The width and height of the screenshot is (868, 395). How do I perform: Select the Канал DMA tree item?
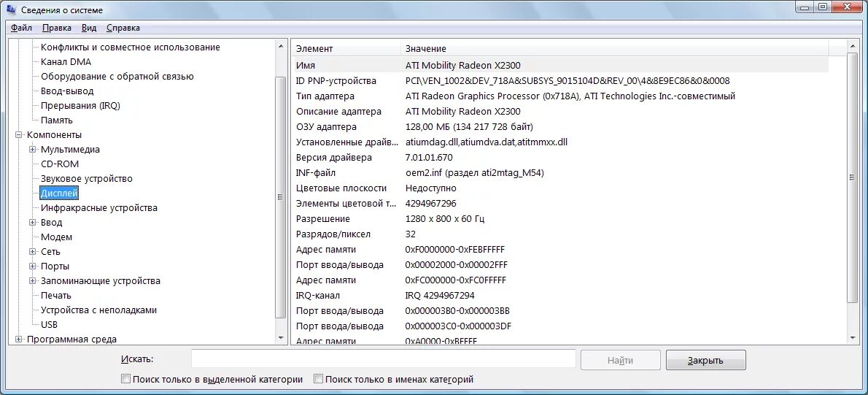click(x=66, y=62)
